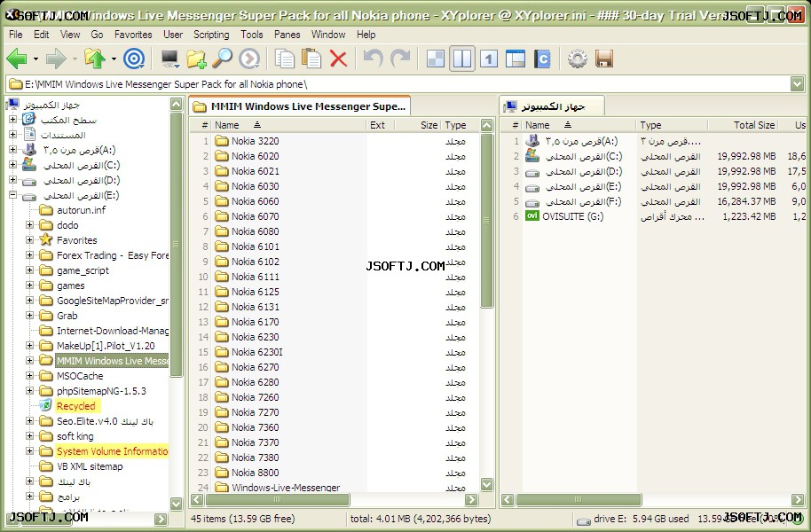The height and width of the screenshot is (532, 811).
Task: Open the up-folder dropdown arrow
Action: pos(114,59)
